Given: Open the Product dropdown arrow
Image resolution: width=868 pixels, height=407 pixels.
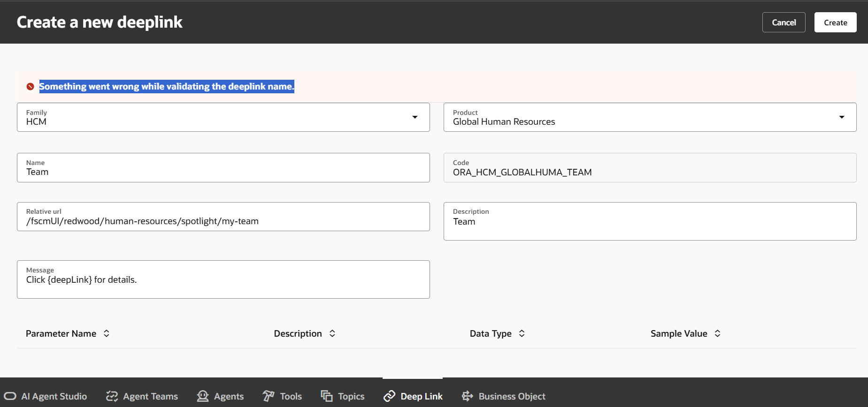Looking at the screenshot, I should (842, 117).
